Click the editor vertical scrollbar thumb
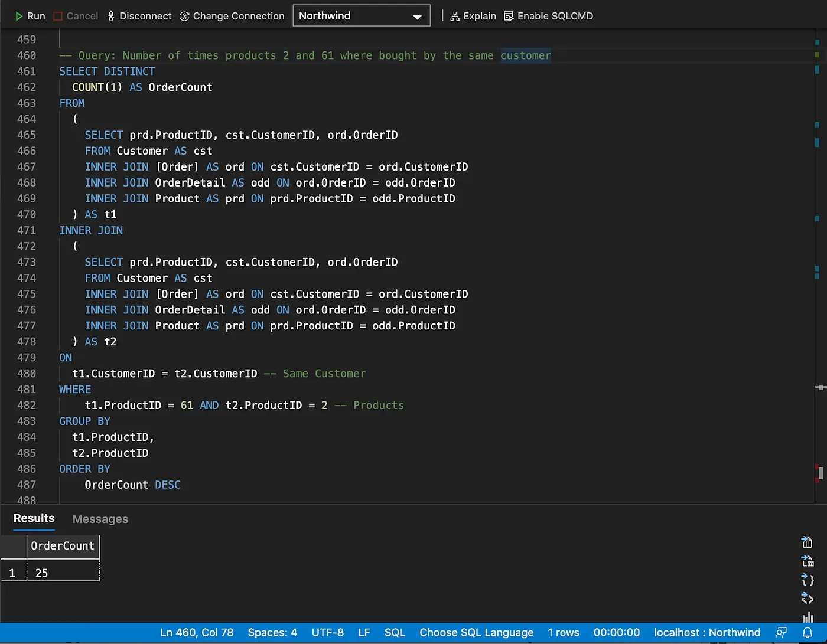Screen dimensions: 827x644 click(821, 473)
